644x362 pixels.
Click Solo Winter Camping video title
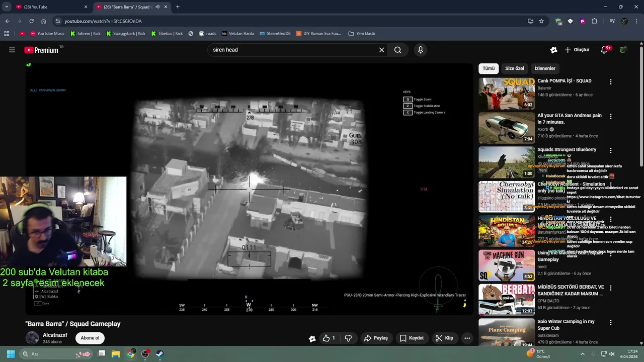(x=566, y=325)
